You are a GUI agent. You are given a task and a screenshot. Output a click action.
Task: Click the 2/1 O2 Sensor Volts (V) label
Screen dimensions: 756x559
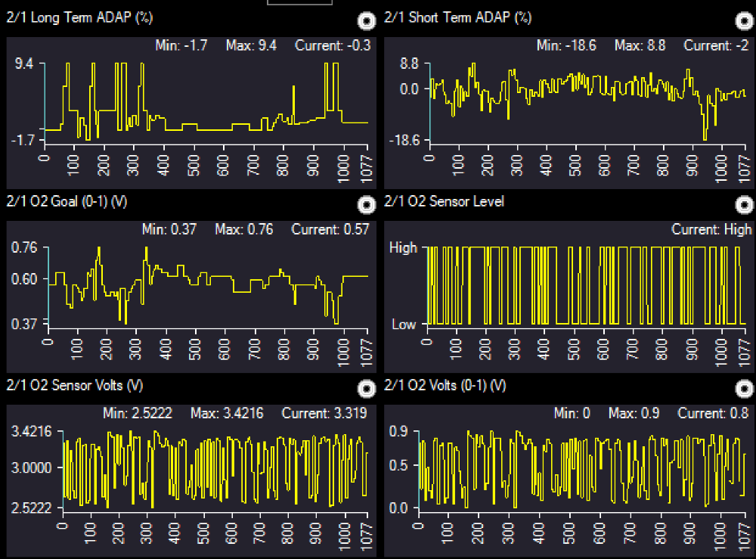pos(75,386)
